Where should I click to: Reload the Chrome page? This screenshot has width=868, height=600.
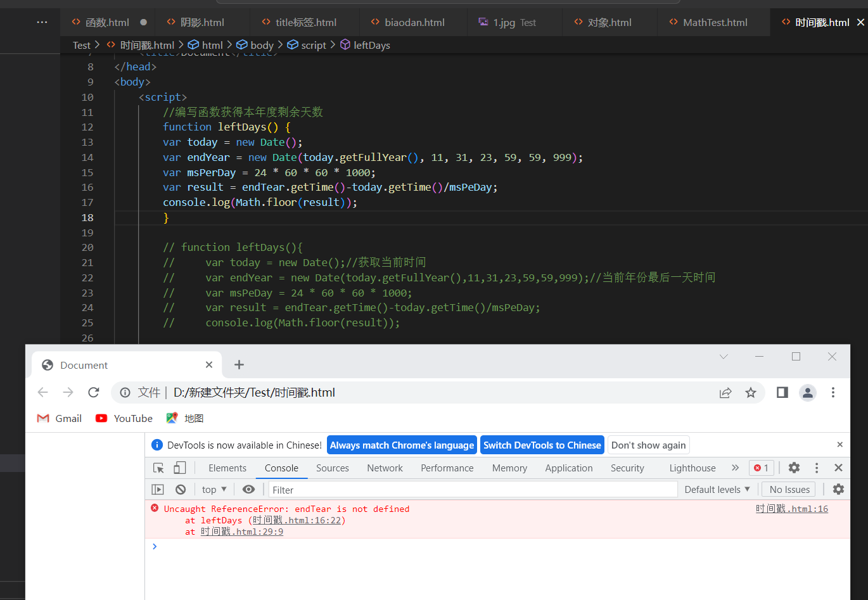click(x=94, y=392)
